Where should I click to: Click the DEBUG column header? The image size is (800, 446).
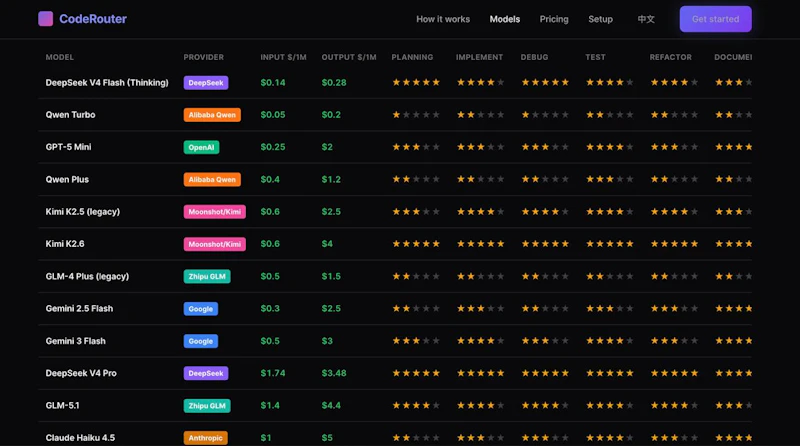click(534, 57)
